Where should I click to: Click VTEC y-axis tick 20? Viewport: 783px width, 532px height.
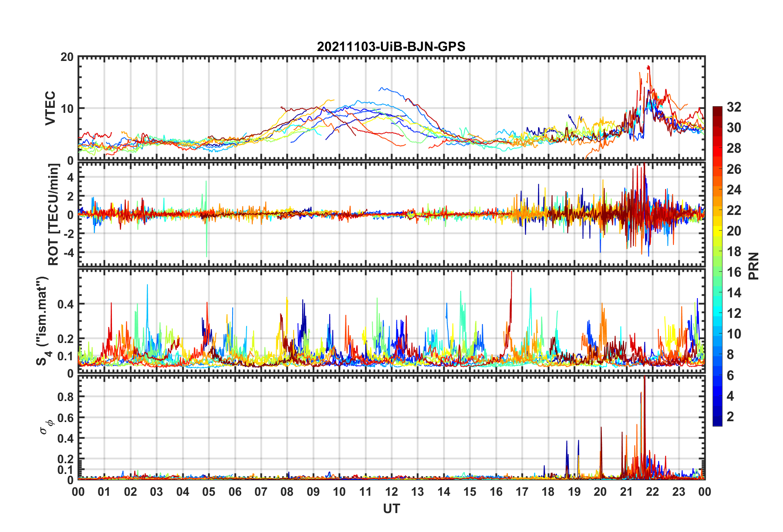tap(67, 57)
